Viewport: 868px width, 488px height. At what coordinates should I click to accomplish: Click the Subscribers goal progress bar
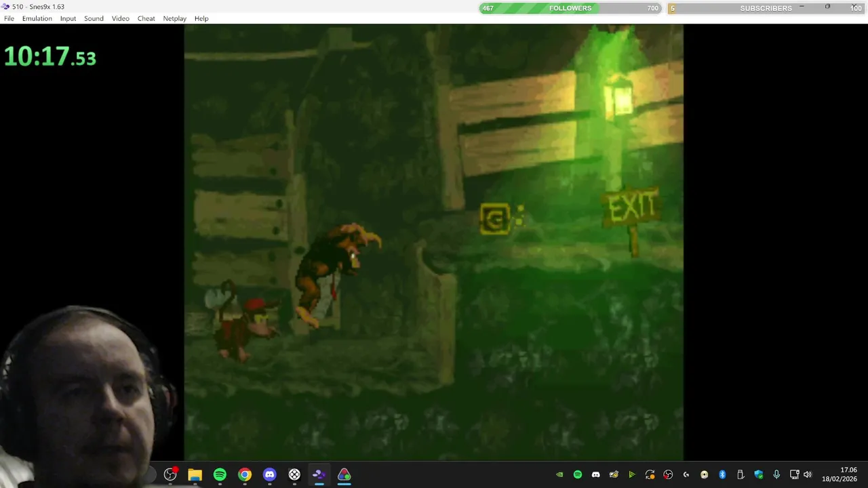pyautogui.click(x=766, y=8)
